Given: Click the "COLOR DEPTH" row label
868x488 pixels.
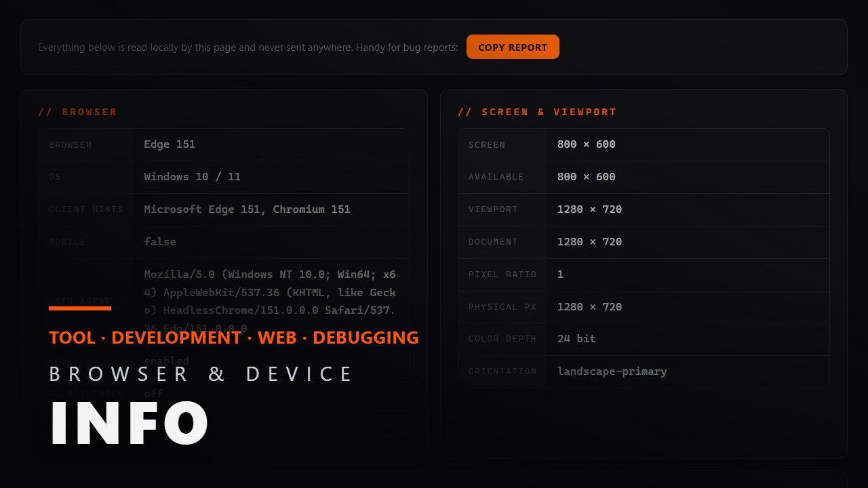Looking at the screenshot, I should tap(502, 340).
